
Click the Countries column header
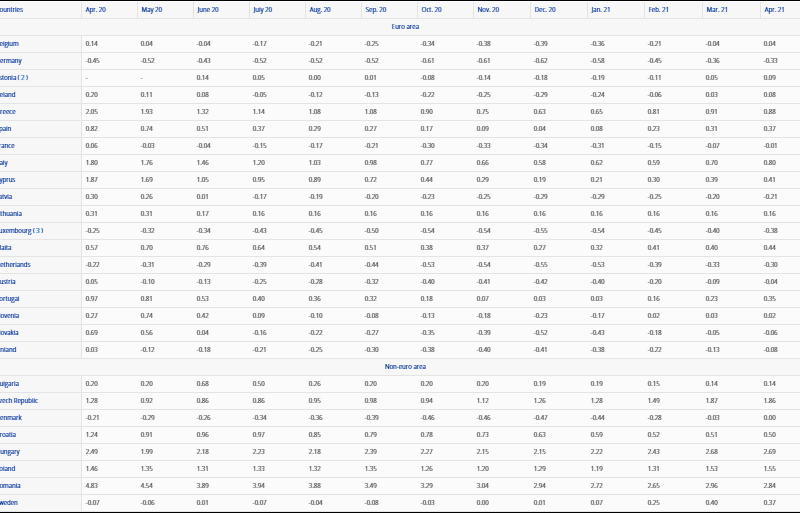point(12,9)
